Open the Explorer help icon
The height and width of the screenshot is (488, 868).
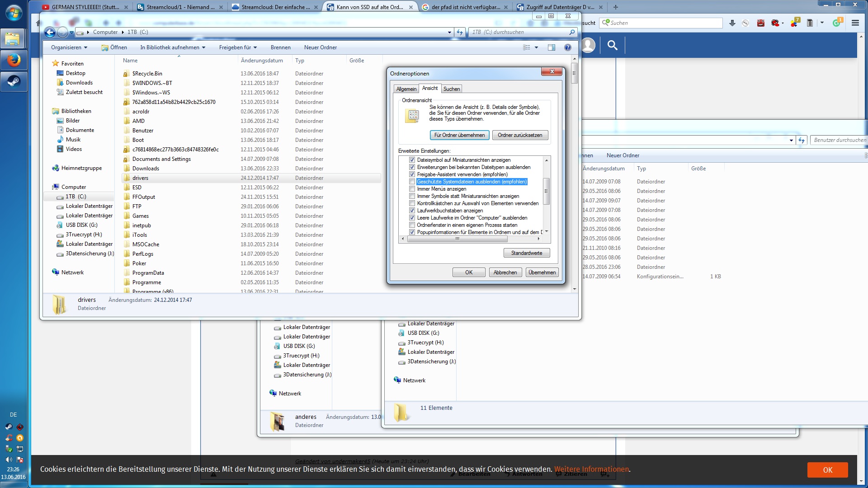pyautogui.click(x=568, y=47)
